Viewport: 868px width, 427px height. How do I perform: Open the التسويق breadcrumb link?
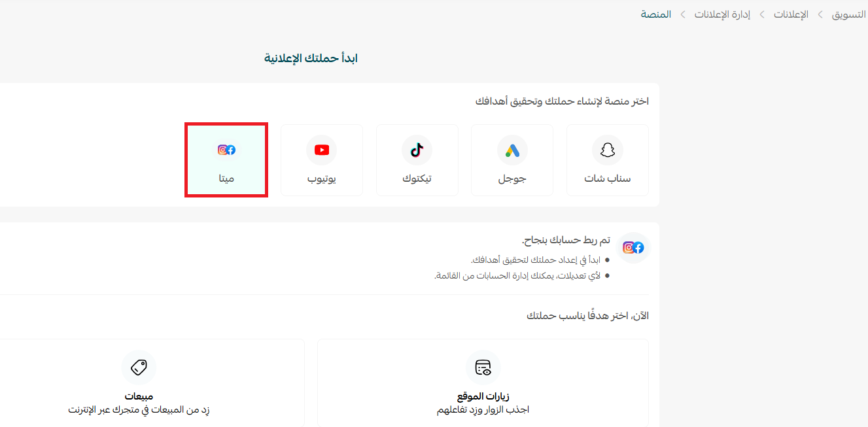[848, 14]
